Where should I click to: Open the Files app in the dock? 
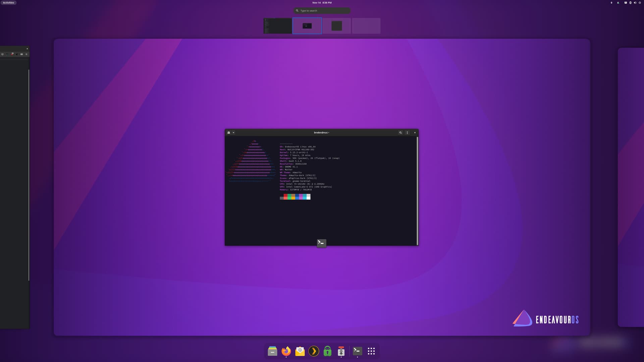[272, 351]
